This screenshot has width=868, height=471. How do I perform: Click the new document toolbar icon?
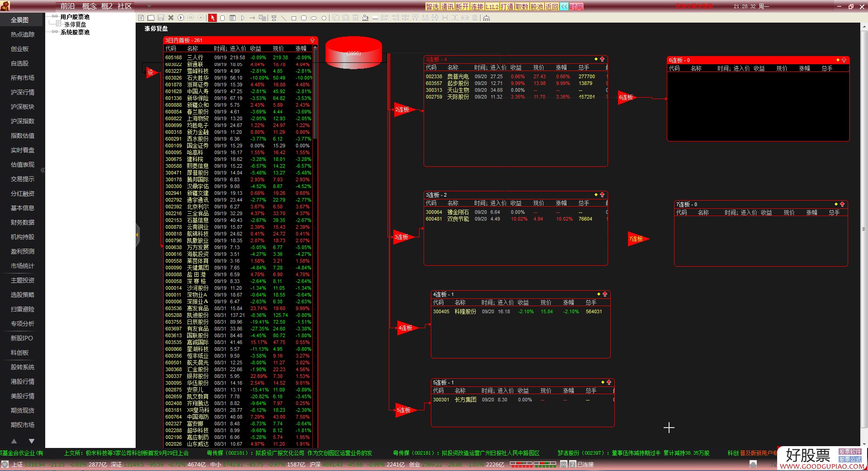pyautogui.click(x=141, y=18)
